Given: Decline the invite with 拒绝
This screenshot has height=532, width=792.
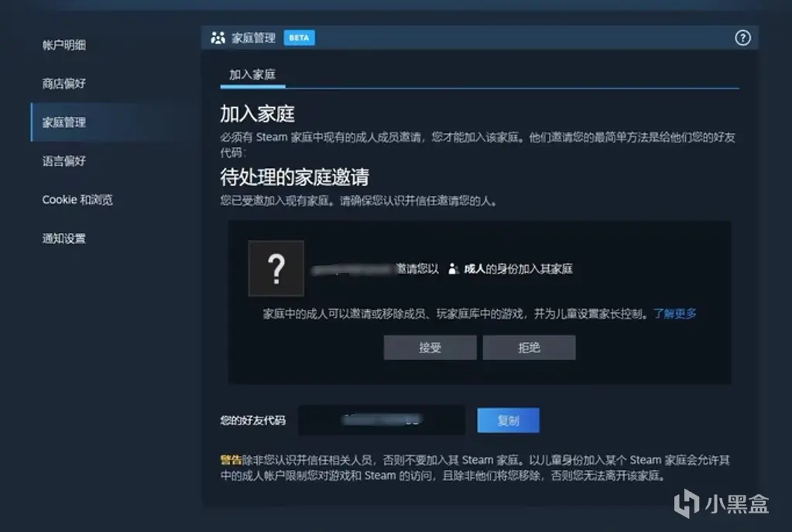Looking at the screenshot, I should [529, 348].
